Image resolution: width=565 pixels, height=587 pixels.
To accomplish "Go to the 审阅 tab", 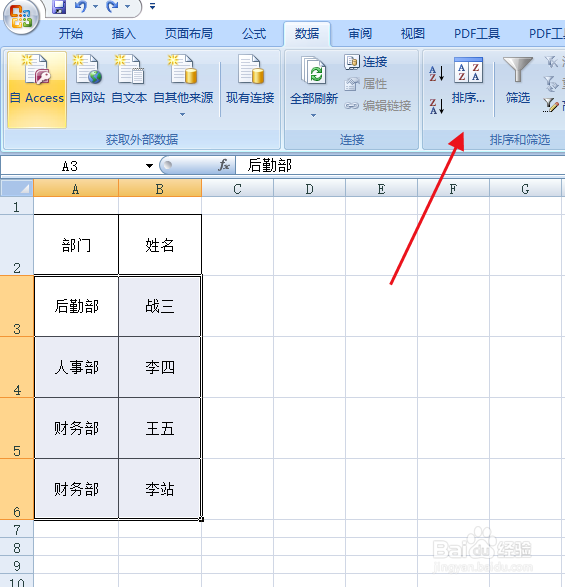I will pyautogui.click(x=360, y=34).
